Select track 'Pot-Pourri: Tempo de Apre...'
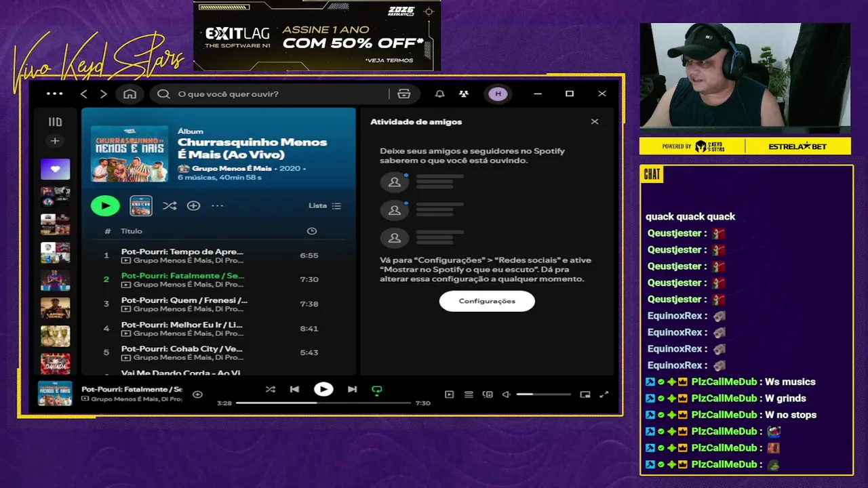The width and height of the screenshot is (868, 488). (218, 256)
